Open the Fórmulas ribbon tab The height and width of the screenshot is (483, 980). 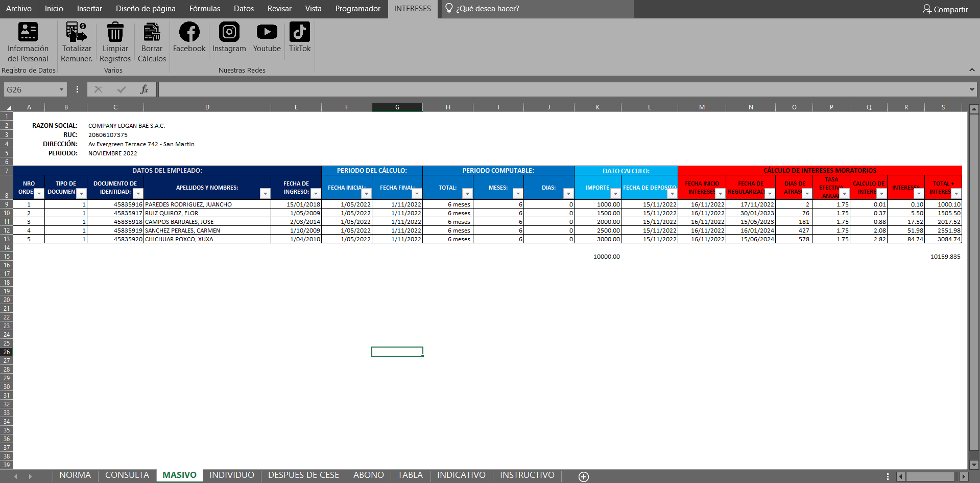coord(204,9)
